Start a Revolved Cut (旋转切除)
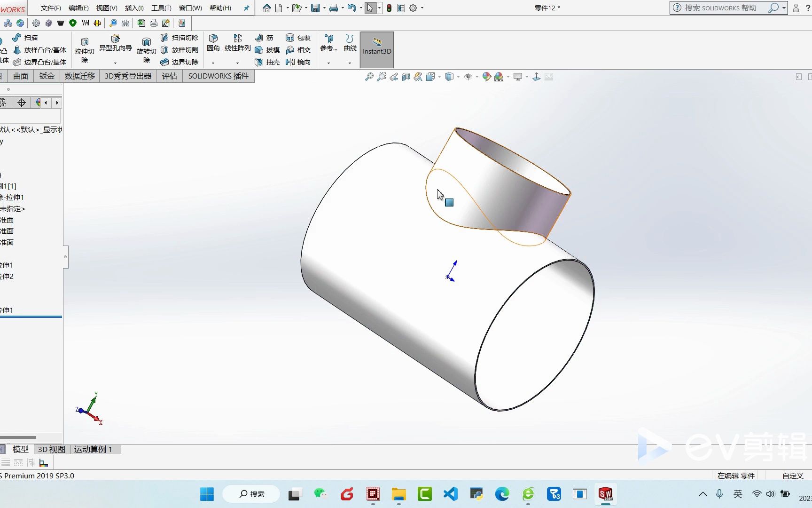812x508 pixels. pos(147,50)
